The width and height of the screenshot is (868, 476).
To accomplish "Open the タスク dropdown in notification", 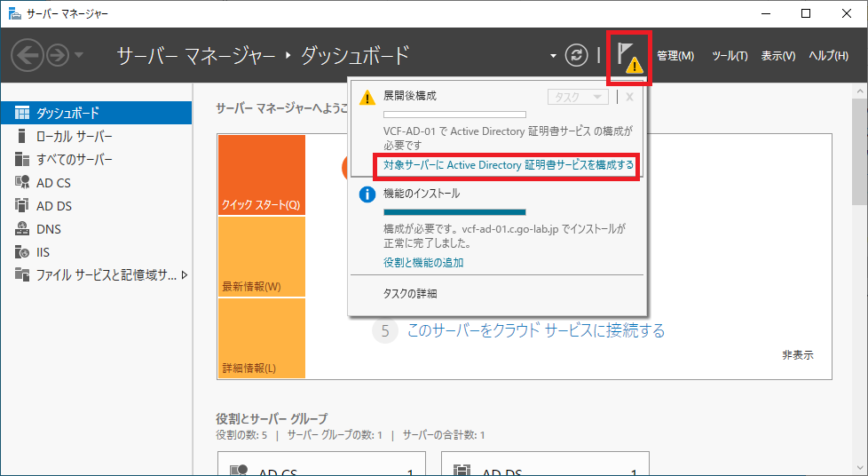I will tap(578, 97).
